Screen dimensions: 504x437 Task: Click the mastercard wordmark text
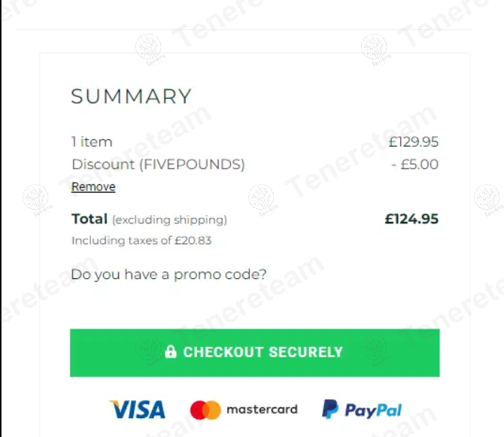click(262, 410)
